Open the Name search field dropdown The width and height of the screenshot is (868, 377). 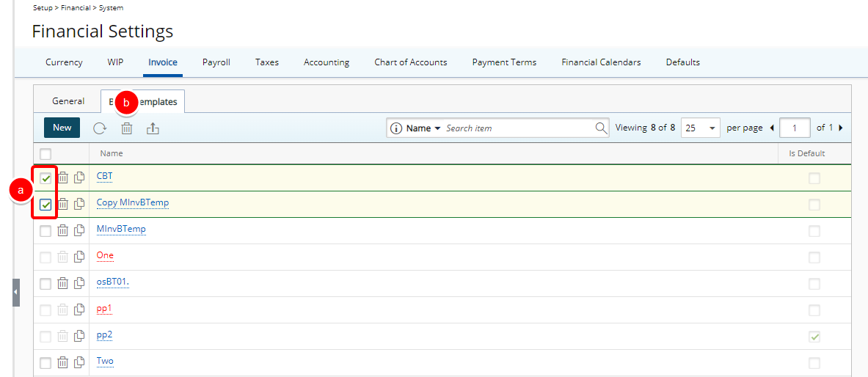[423, 128]
